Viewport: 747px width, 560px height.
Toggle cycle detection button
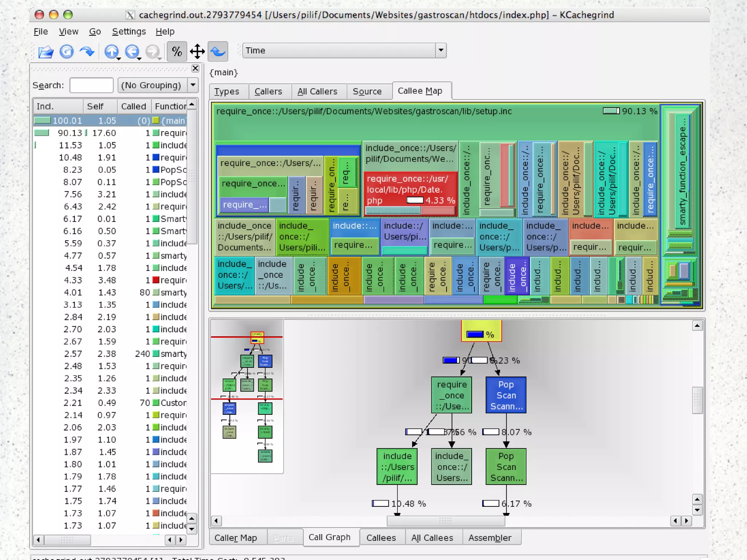218,51
